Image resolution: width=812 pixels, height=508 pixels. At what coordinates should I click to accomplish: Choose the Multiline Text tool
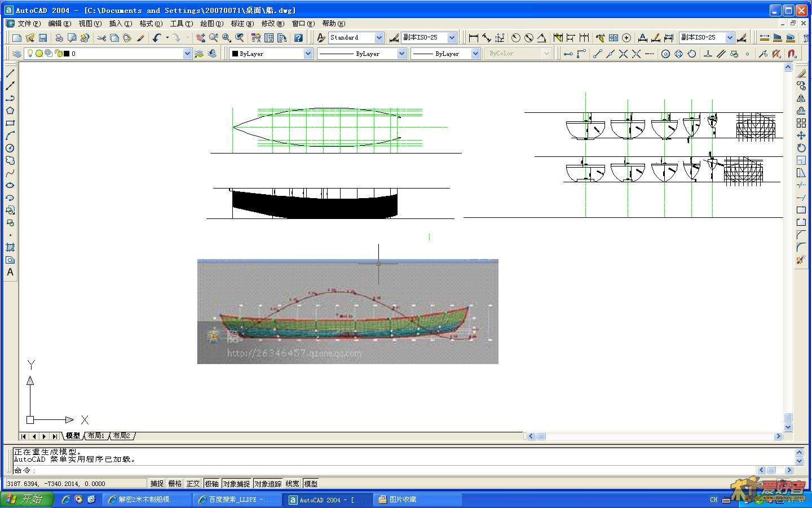pos(10,272)
